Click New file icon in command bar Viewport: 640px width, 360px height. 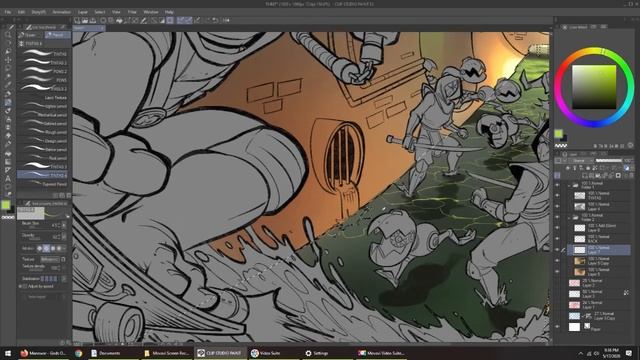[77, 20]
